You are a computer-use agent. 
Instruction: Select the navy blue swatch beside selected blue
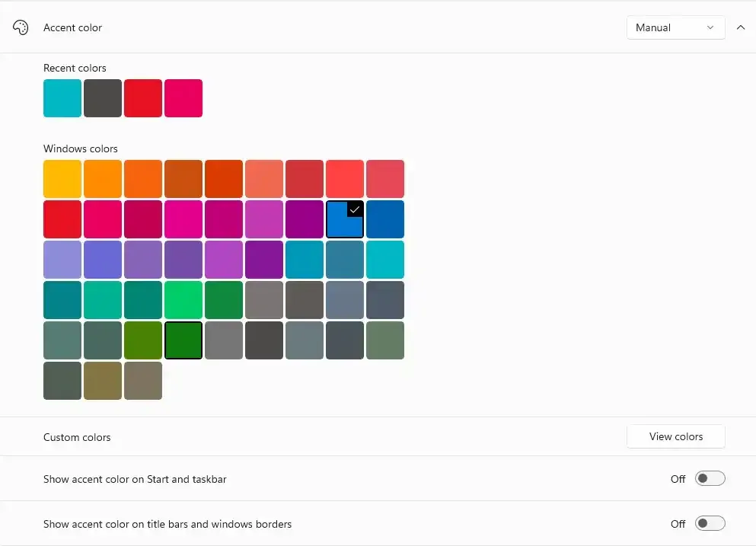(385, 219)
